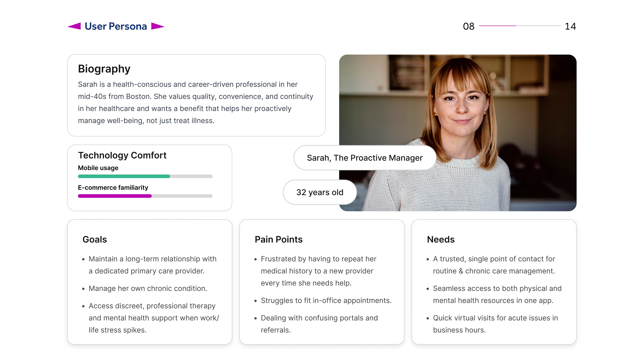
Task: Click the left magenta arrow beside User Persona
Action: pos(74,26)
